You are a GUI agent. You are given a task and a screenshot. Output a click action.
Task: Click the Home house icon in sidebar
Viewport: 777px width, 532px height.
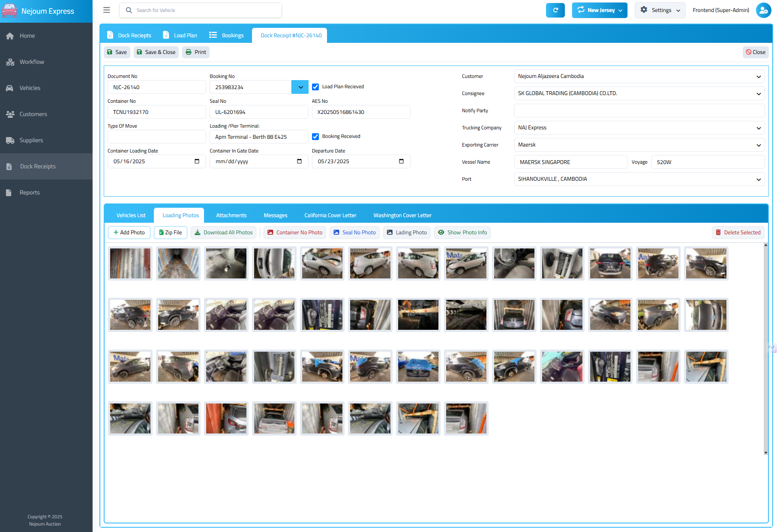pos(10,36)
